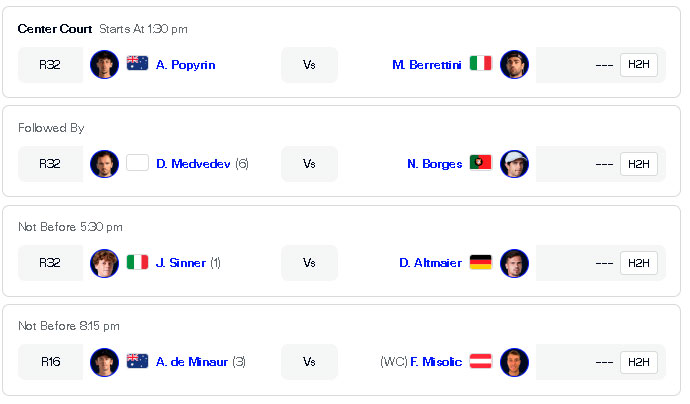Image resolution: width=690 pixels, height=404 pixels.
Task: Open F. Misolic player profile link
Action: pyautogui.click(x=437, y=362)
